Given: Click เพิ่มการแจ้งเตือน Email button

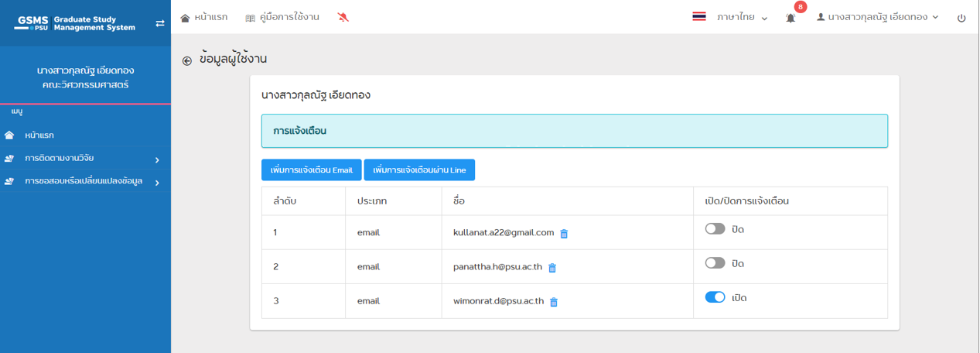Looking at the screenshot, I should coord(311,170).
